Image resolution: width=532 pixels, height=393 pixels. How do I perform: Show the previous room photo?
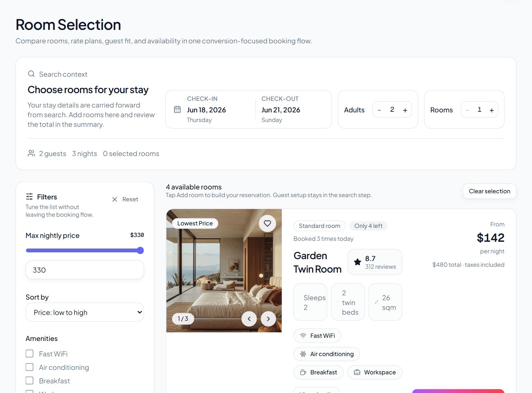[249, 319]
